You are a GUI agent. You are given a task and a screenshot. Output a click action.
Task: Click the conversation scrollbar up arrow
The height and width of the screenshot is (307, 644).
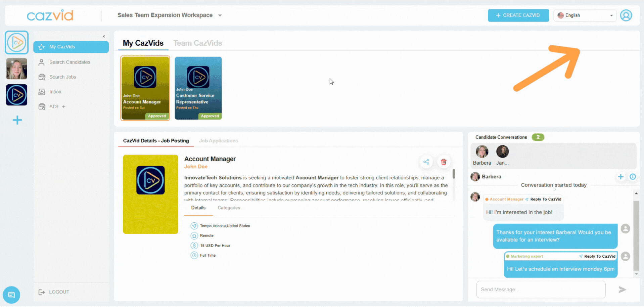pos(636,193)
